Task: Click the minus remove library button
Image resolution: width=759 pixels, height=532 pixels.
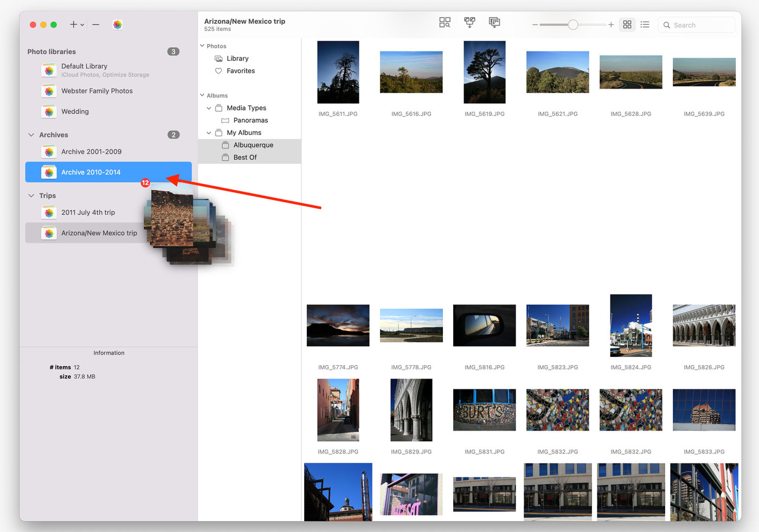Action: coord(96,24)
